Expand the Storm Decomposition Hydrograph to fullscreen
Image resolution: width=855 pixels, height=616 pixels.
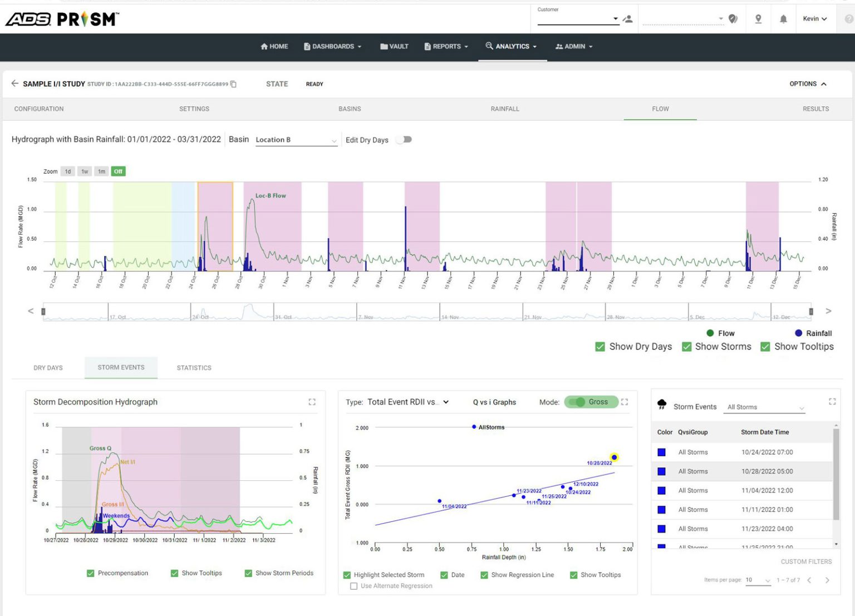tap(312, 402)
